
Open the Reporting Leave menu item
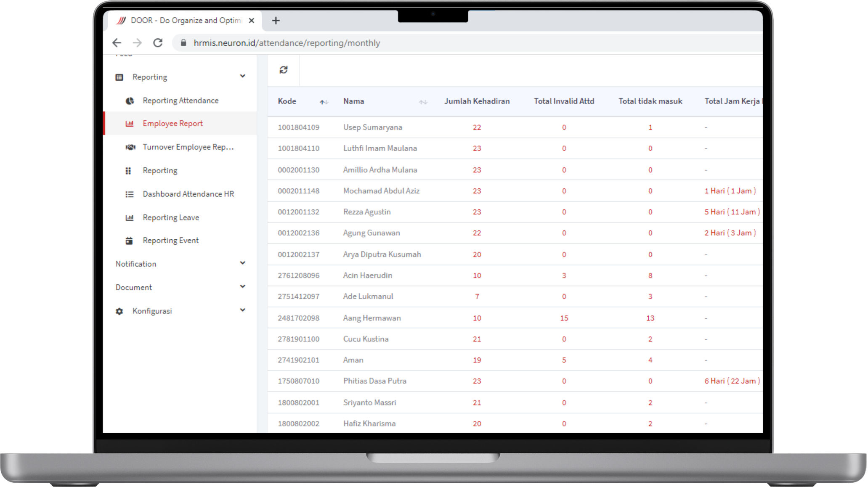point(170,217)
